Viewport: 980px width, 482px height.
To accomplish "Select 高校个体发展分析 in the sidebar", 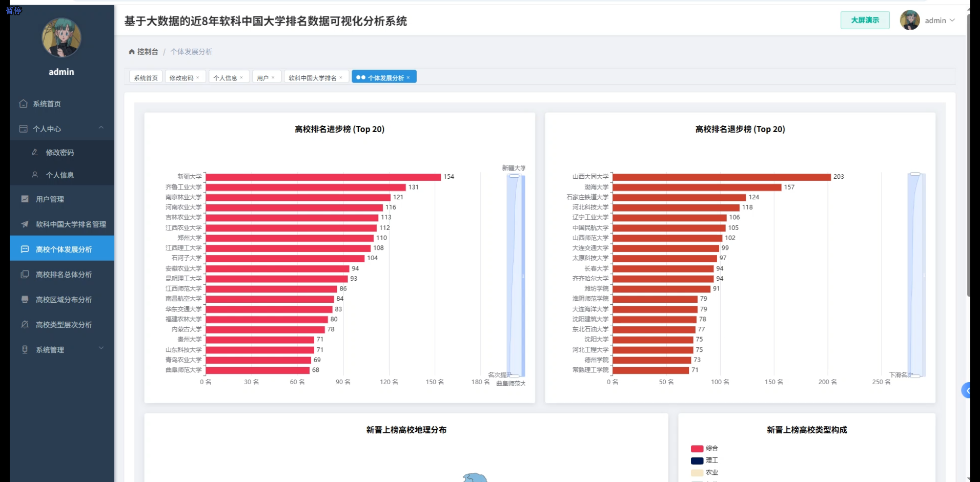I will 62,249.
